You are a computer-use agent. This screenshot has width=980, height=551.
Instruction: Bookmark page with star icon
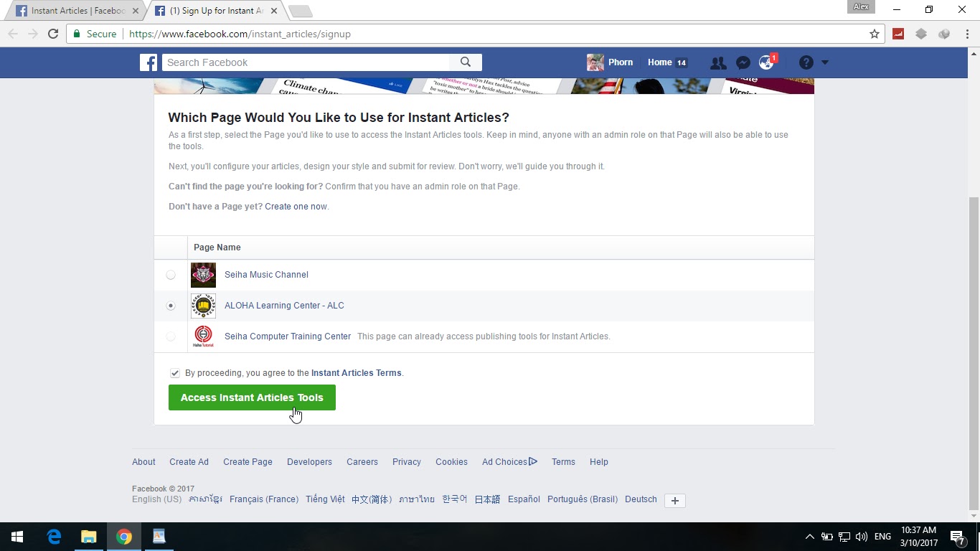coord(874,34)
